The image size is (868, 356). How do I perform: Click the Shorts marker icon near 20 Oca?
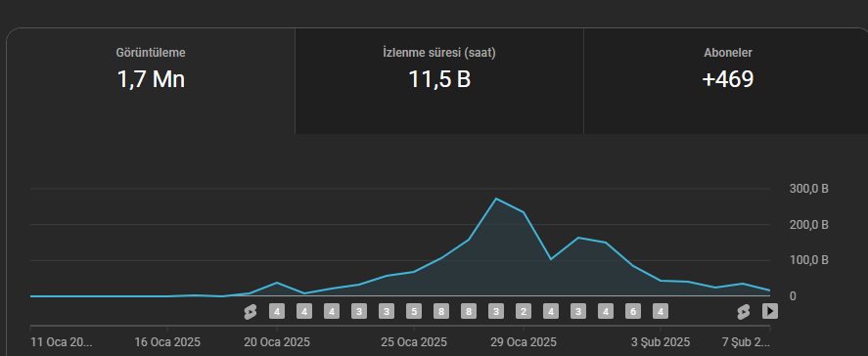tap(251, 312)
